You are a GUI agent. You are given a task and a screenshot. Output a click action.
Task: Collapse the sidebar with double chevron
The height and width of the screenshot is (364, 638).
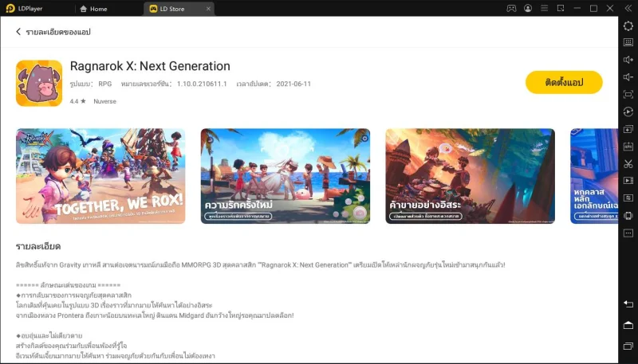click(x=628, y=8)
